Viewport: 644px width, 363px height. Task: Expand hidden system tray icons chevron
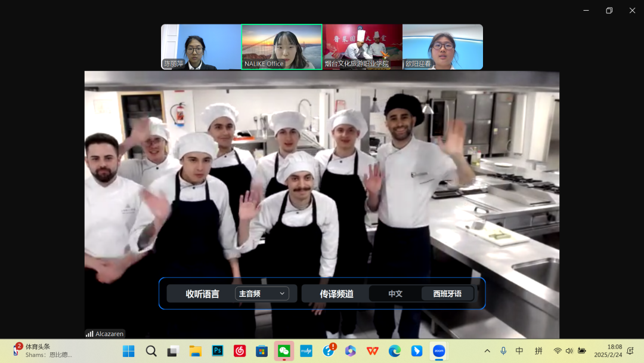pos(487,351)
